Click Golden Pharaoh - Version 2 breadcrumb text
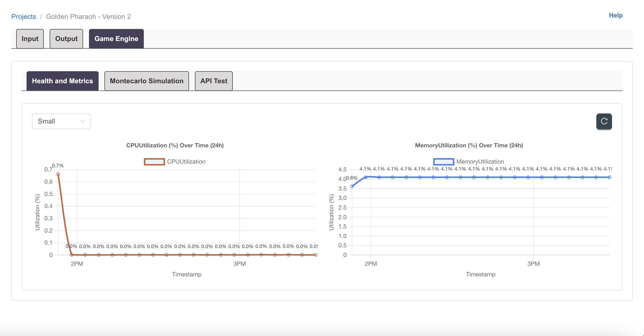The width and height of the screenshot is (644, 336). click(88, 16)
